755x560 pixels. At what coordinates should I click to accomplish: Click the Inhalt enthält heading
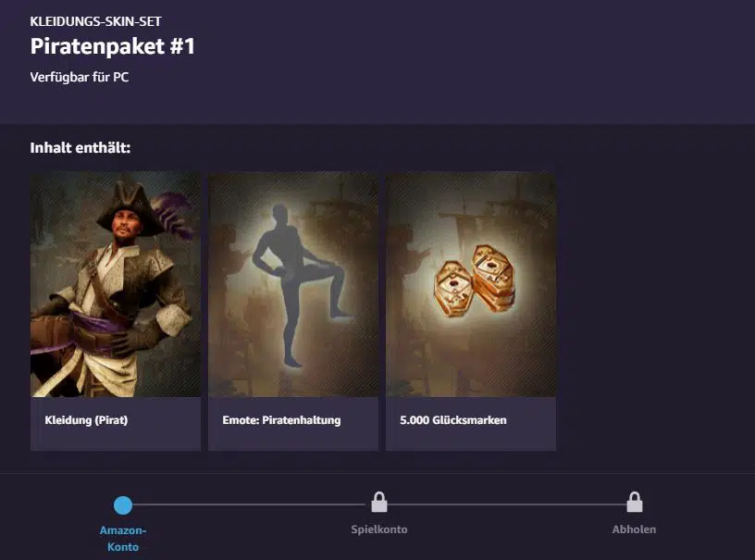click(x=80, y=147)
